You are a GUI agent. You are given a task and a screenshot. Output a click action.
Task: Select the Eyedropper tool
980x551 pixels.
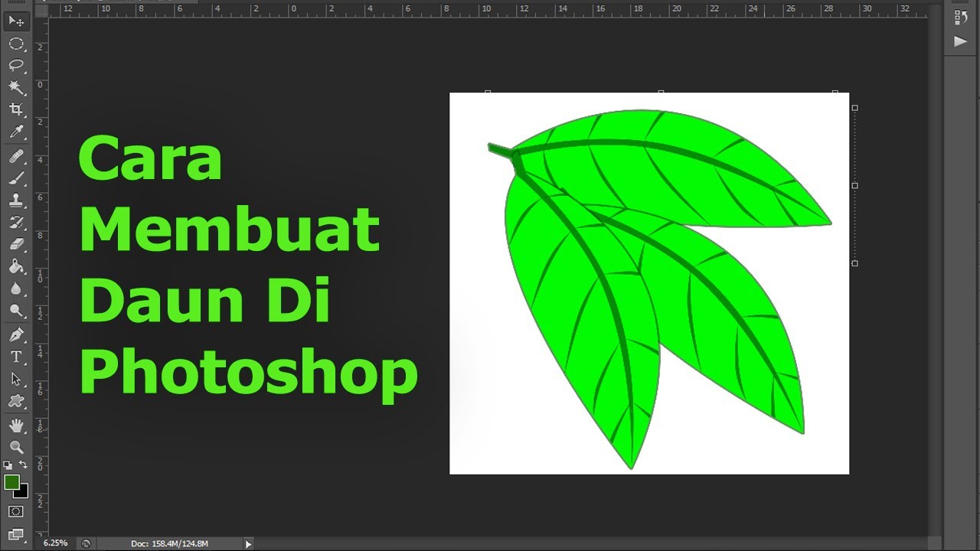coord(16,132)
